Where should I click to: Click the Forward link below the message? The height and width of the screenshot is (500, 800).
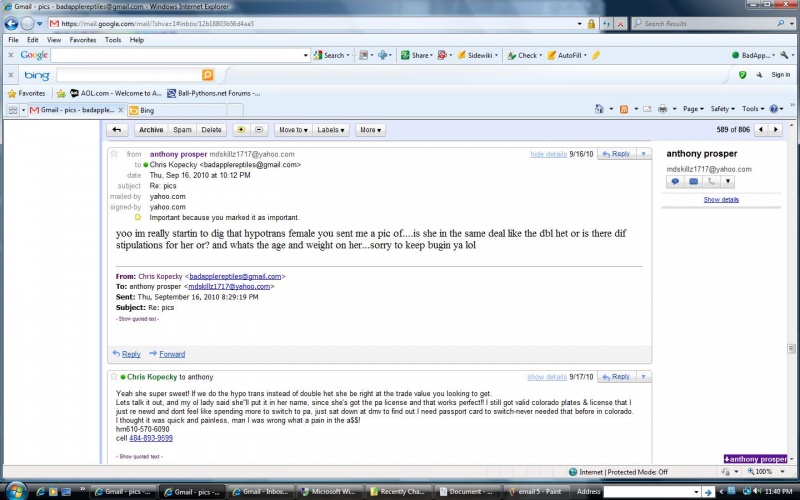[172, 354]
